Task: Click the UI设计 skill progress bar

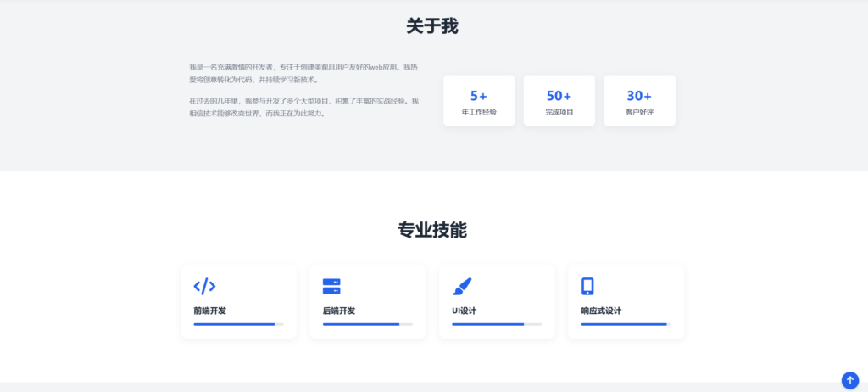Action: [x=497, y=324]
